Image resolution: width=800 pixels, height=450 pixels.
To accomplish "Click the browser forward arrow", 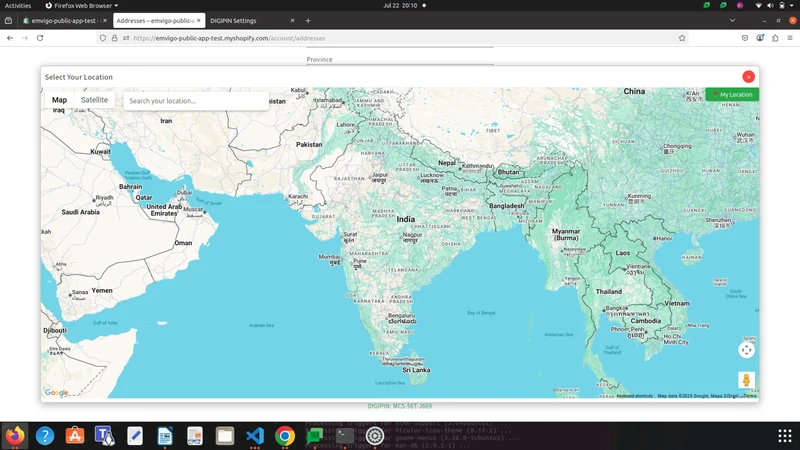I will pos(25,38).
